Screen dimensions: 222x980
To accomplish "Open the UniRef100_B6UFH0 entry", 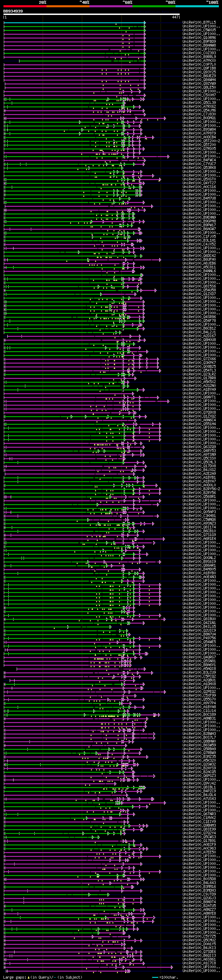I will point(199,259).
